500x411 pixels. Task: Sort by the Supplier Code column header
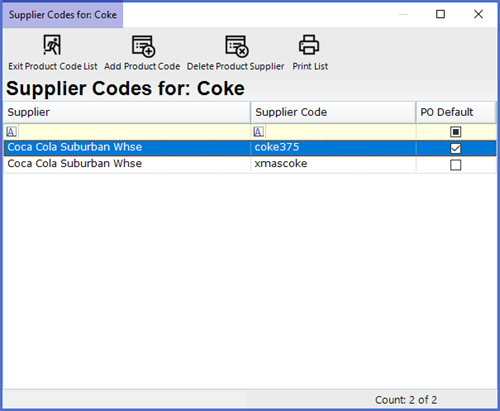pos(333,112)
